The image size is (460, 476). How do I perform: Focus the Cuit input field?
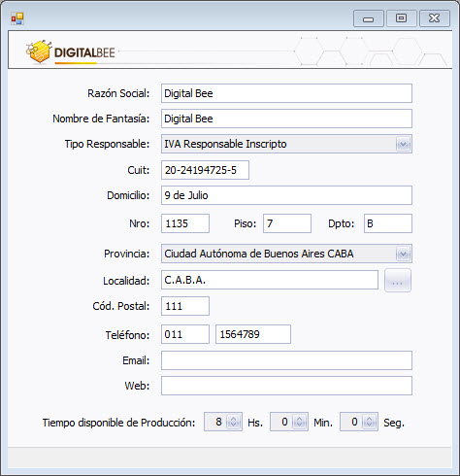205,170
